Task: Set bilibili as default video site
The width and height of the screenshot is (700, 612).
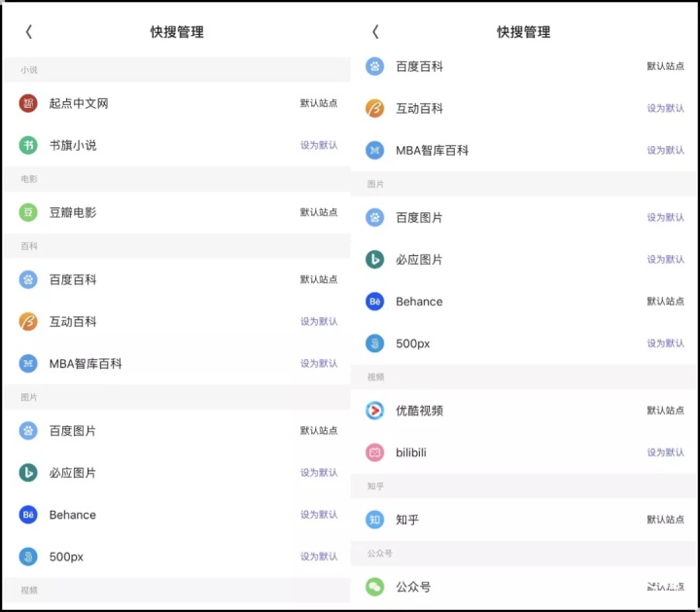Action: tap(666, 452)
